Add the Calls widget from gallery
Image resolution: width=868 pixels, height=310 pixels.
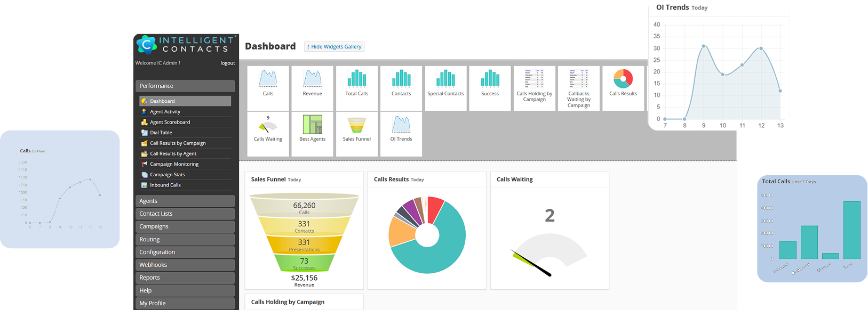click(268, 83)
